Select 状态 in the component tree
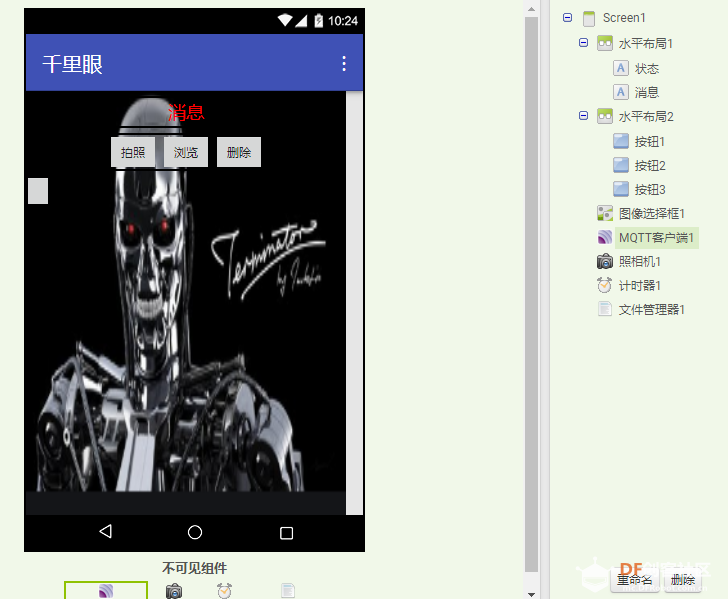728x599 pixels. point(647,68)
